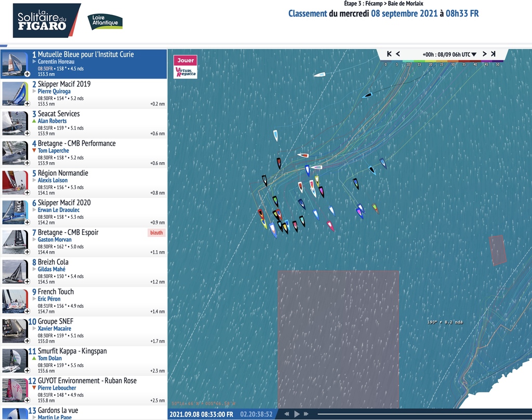Open skipper Tom Dolan
The height and width of the screenshot is (420, 532).
(x=50, y=358)
